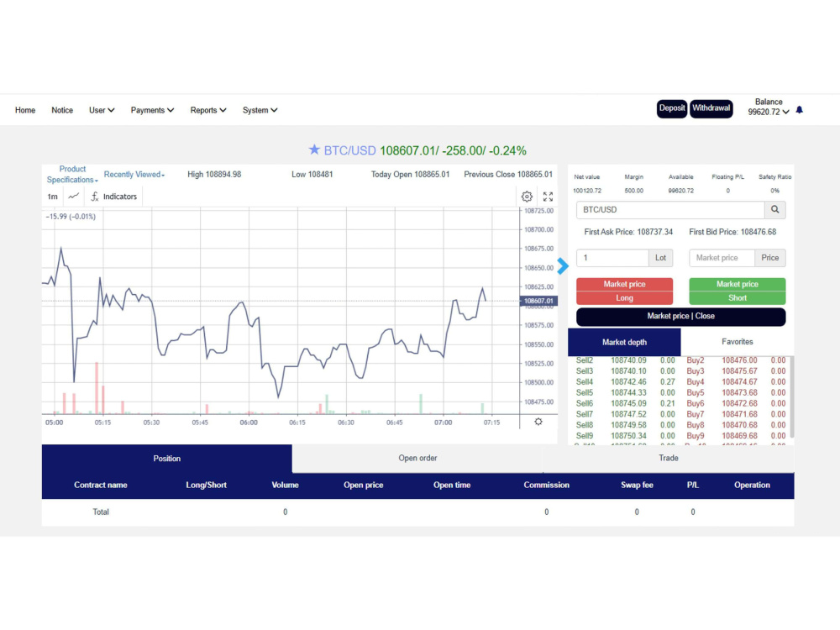Click the Total row label
Screen dimensions: 840x630
(x=100, y=512)
